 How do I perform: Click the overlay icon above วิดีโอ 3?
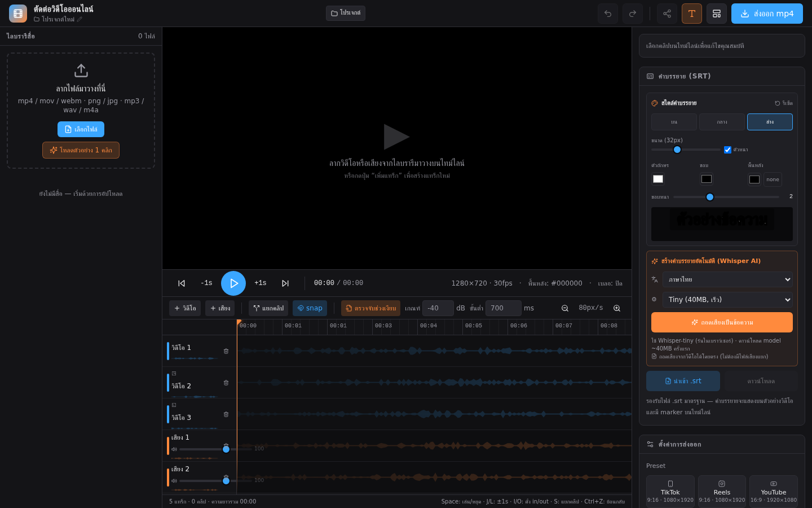pos(174,405)
